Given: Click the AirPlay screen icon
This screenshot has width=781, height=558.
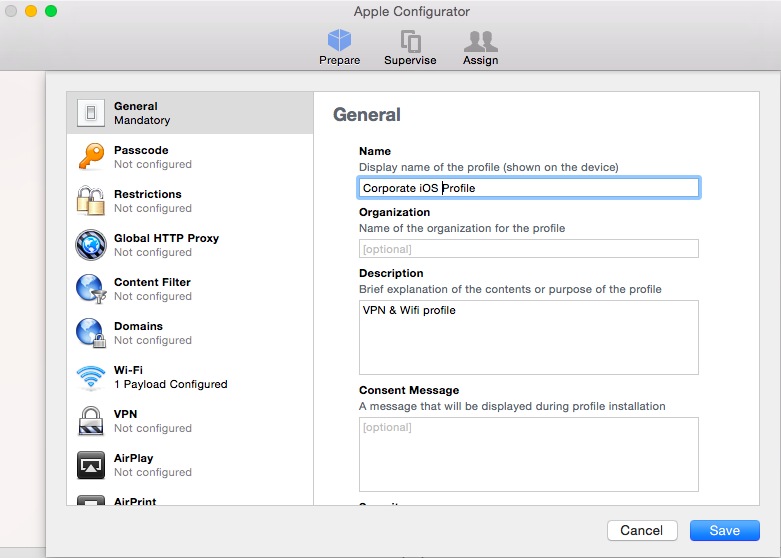Looking at the screenshot, I should click(91, 465).
